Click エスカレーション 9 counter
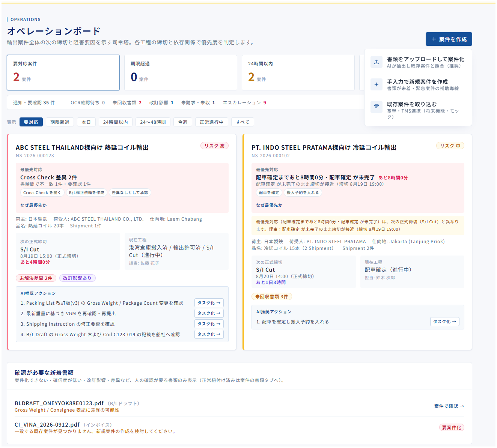497x448 pixels. pyautogui.click(x=244, y=102)
